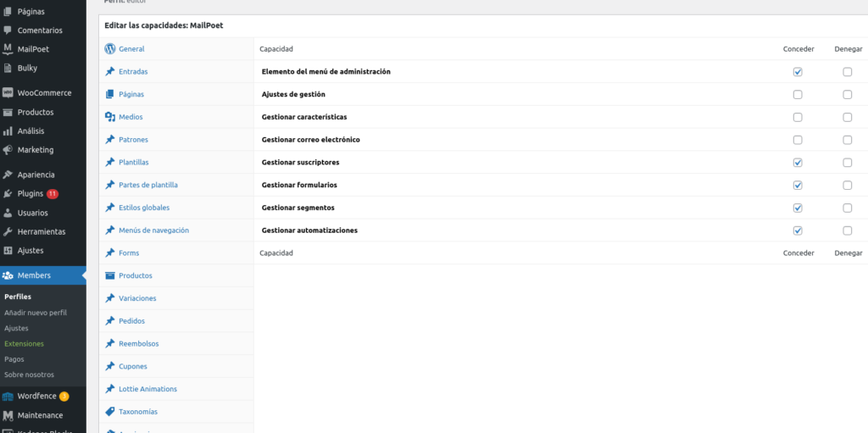This screenshot has width=868, height=433.
Task: Check Conceder for Gestionar características
Action: pos(798,118)
